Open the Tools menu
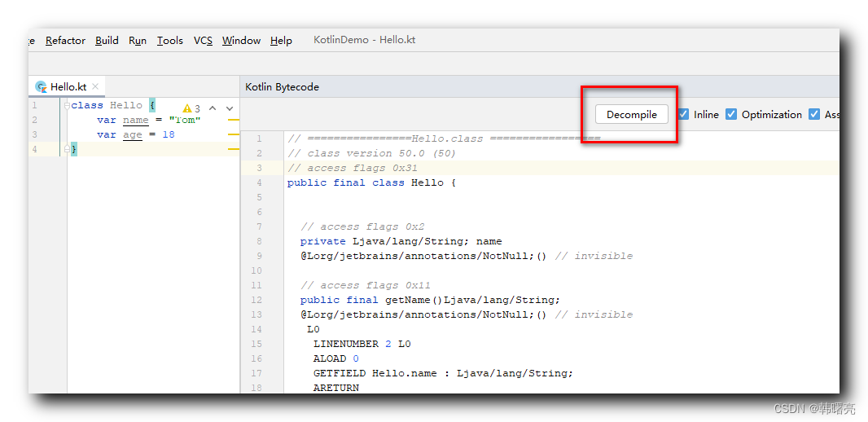 [170, 41]
